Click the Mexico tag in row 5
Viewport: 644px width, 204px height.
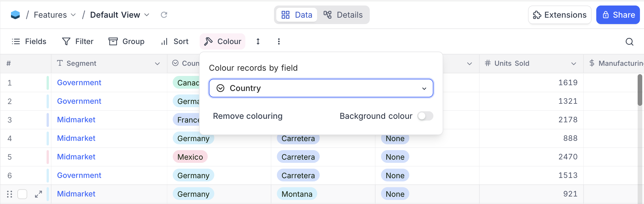coord(190,157)
